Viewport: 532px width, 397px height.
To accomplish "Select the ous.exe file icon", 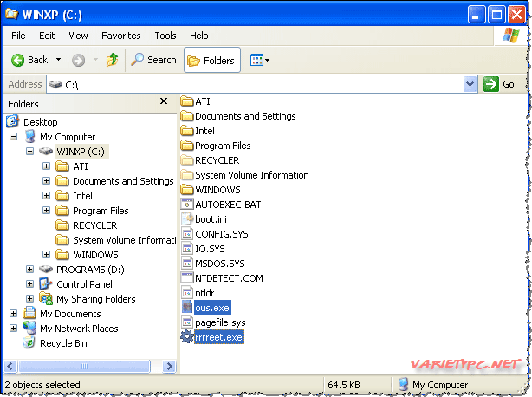I will click(187, 308).
